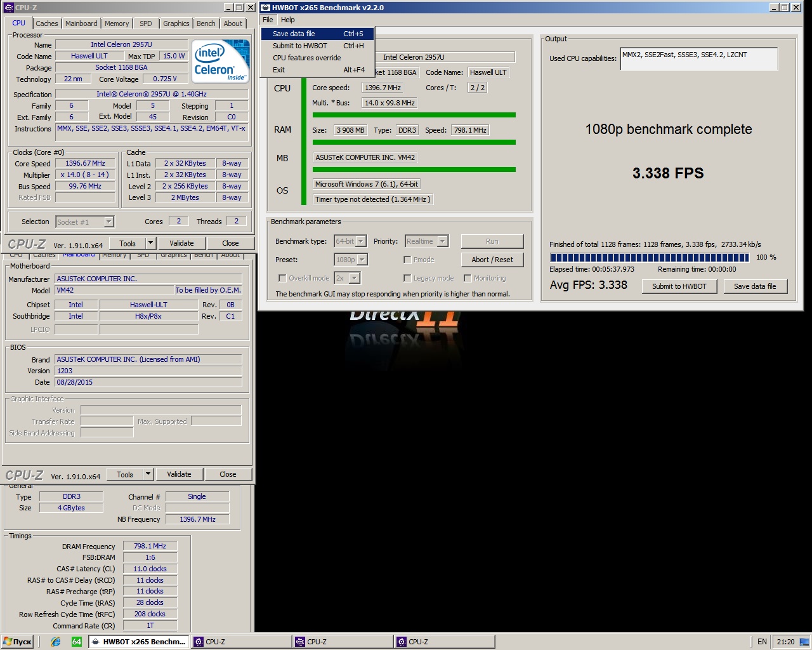Viewport: 812px width, 650px height.
Task: Click the Timer type not detected field
Action: tap(373, 199)
